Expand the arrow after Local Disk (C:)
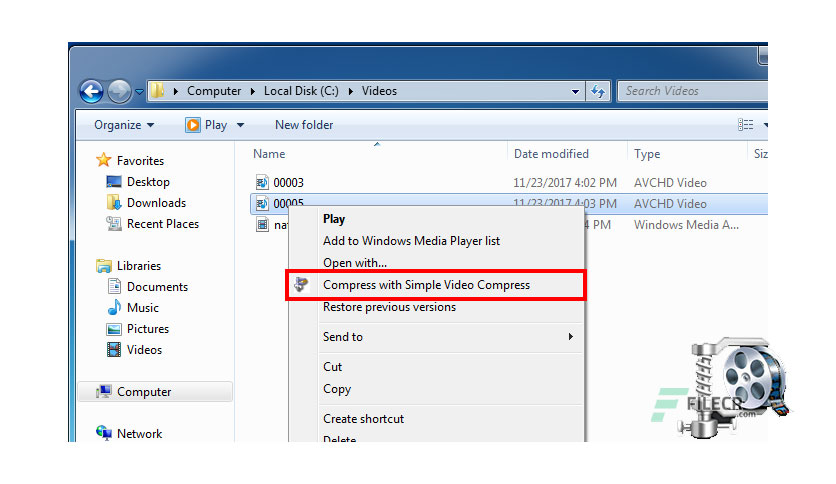Image resolution: width=836 pixels, height=484 pixels. [350, 91]
